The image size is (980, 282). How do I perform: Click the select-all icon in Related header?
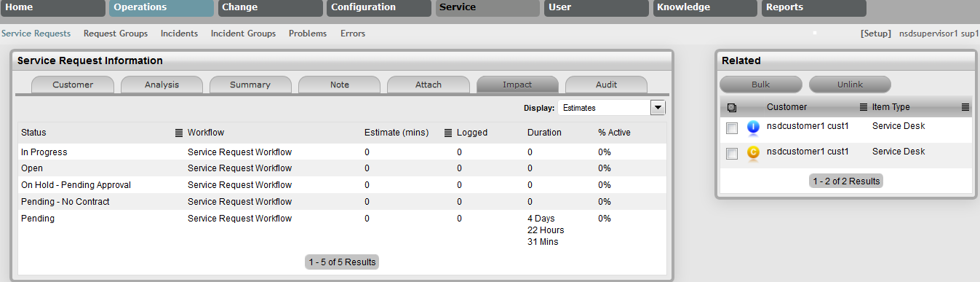[x=732, y=108]
